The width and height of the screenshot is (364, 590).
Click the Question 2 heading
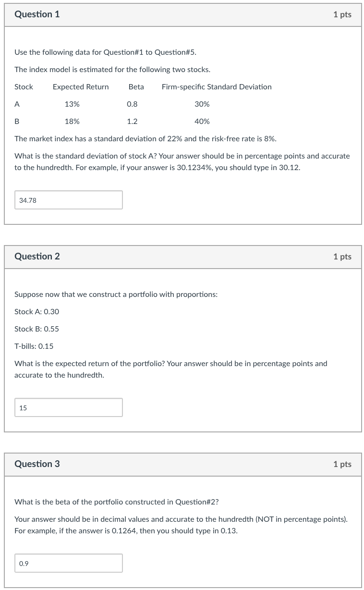pyautogui.click(x=37, y=256)
